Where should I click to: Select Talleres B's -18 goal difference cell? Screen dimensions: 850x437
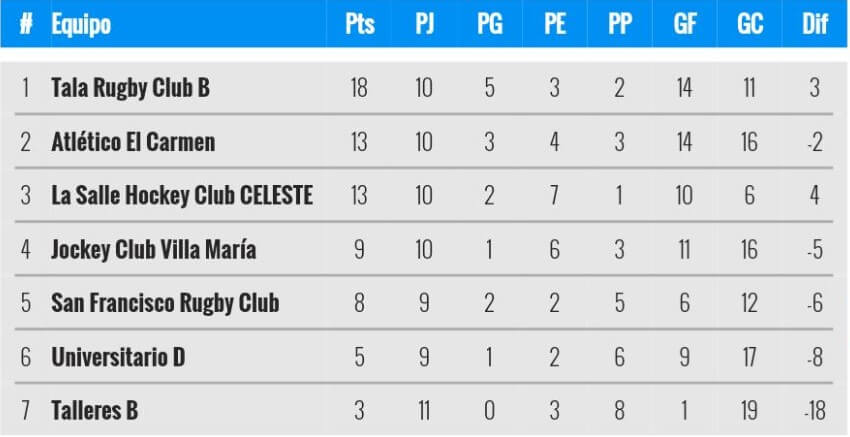click(x=815, y=410)
